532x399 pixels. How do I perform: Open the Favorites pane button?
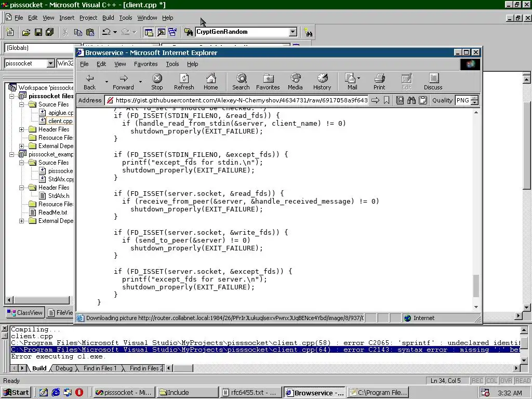[268, 82]
